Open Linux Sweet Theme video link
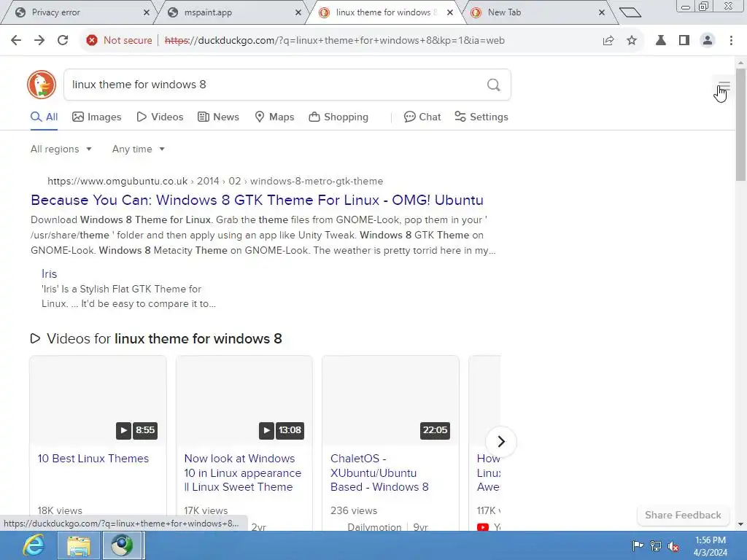The width and height of the screenshot is (747, 560). [x=243, y=472]
